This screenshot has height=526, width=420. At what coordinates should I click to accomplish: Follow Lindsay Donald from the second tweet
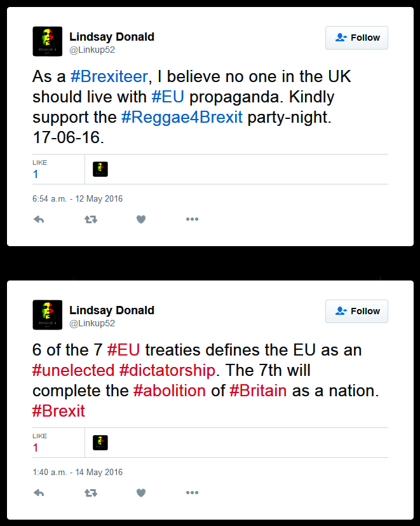click(x=356, y=311)
